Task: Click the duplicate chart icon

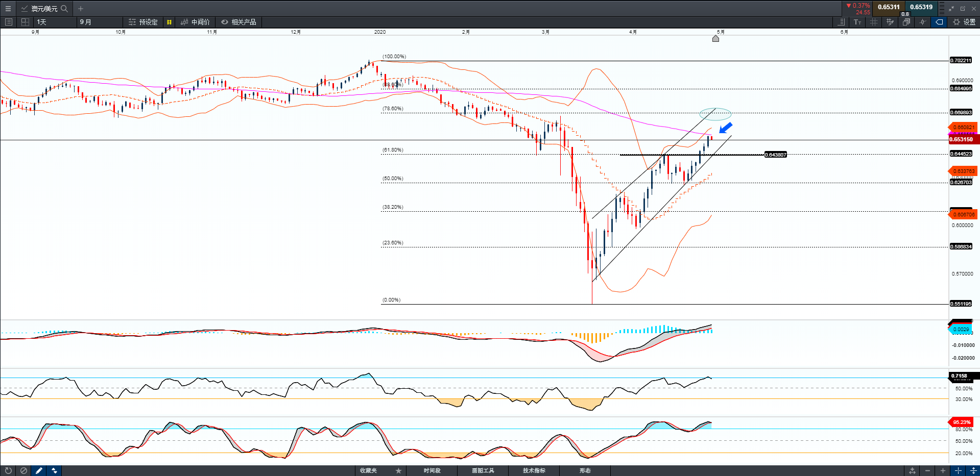Action: tap(906, 22)
